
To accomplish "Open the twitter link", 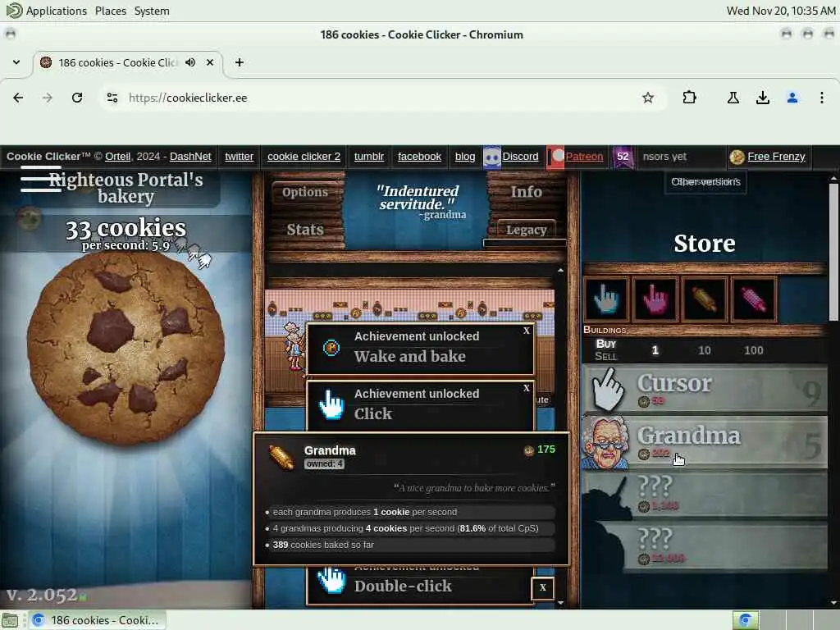I will pos(239,157).
